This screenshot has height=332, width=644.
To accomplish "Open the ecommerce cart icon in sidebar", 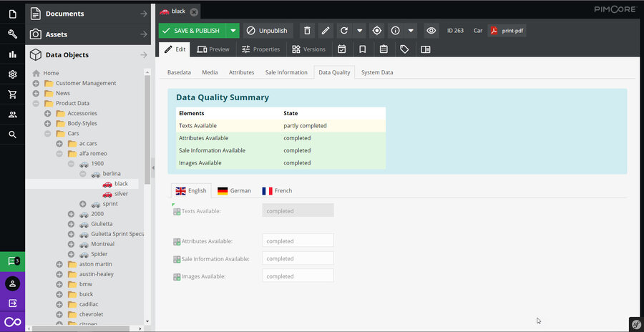I will (x=12, y=94).
